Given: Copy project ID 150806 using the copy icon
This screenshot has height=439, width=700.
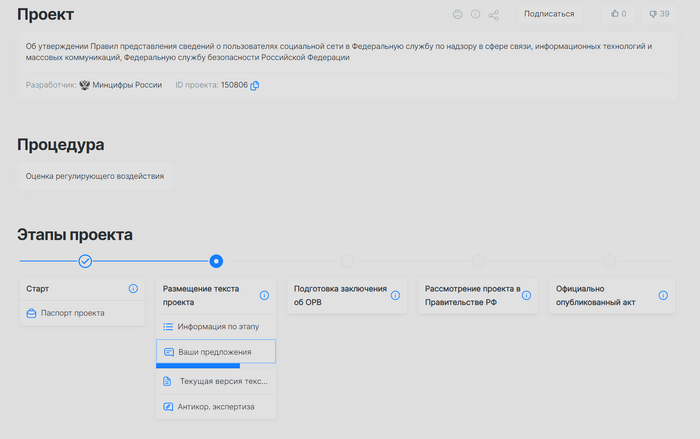Looking at the screenshot, I should pos(254,85).
